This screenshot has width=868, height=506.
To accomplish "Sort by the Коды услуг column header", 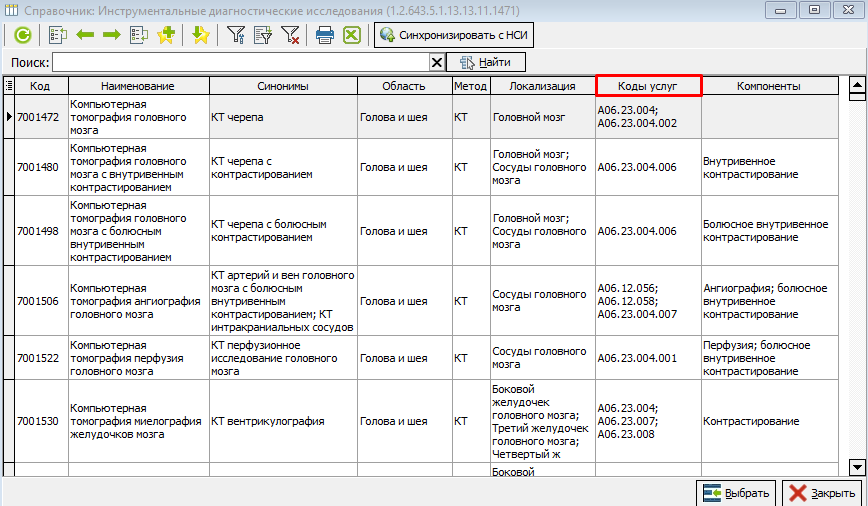I will [648, 86].
